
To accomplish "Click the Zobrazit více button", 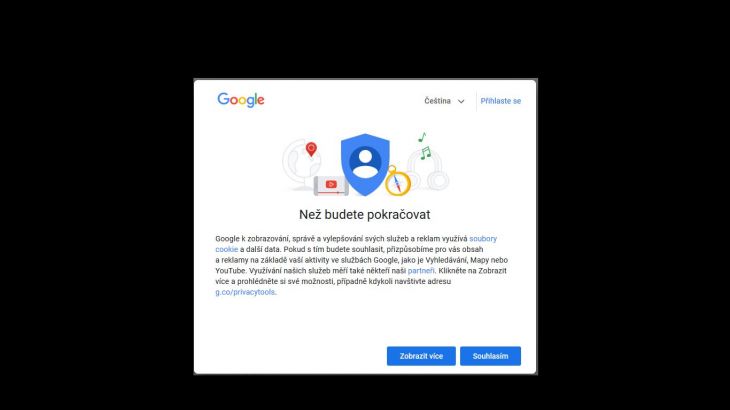I will point(421,356).
